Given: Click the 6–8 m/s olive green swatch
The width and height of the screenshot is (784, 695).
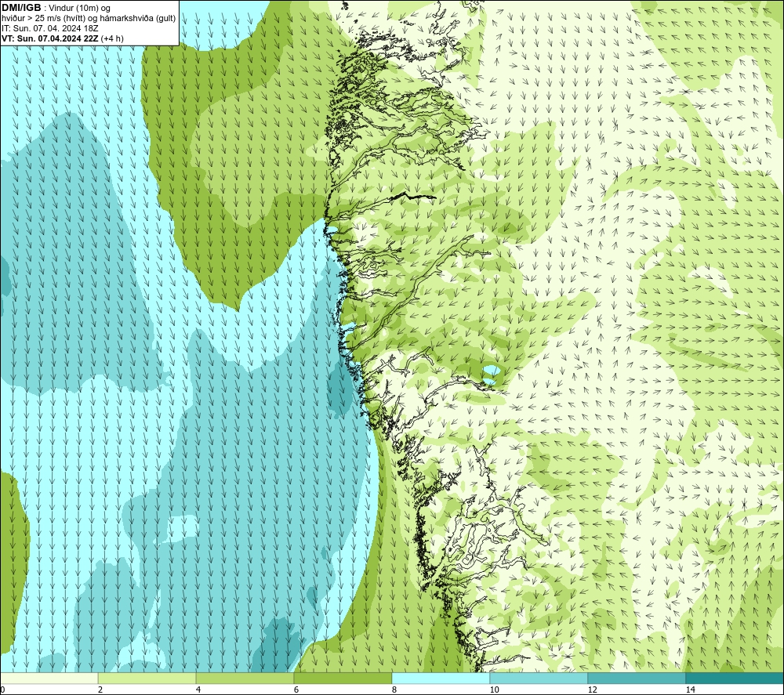Looking at the screenshot, I should (x=343, y=678).
